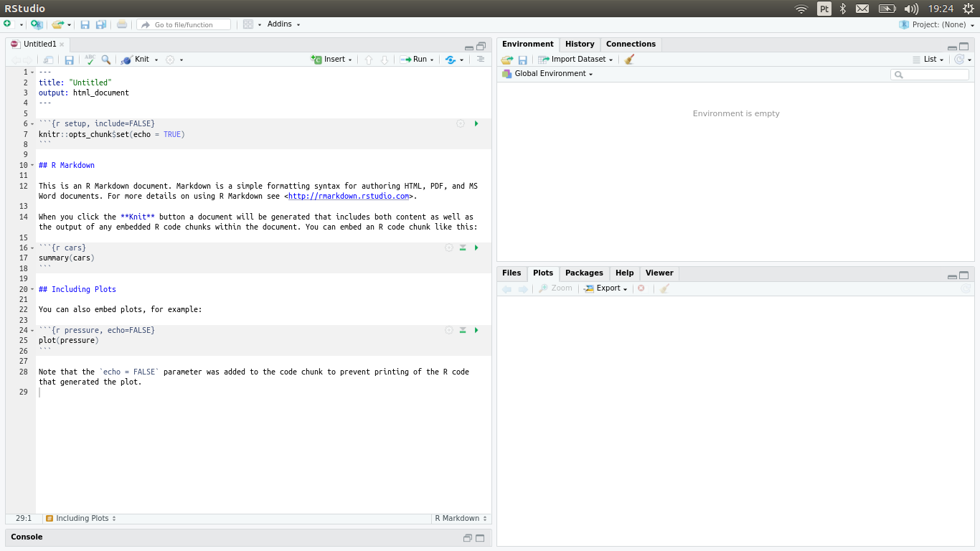
Task: Click the Create a Project icon
Action: tap(36, 24)
